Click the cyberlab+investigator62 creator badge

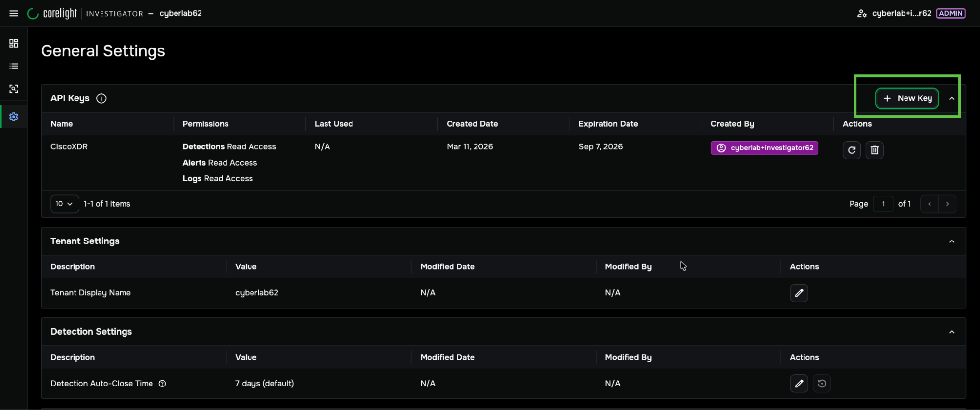(x=764, y=148)
